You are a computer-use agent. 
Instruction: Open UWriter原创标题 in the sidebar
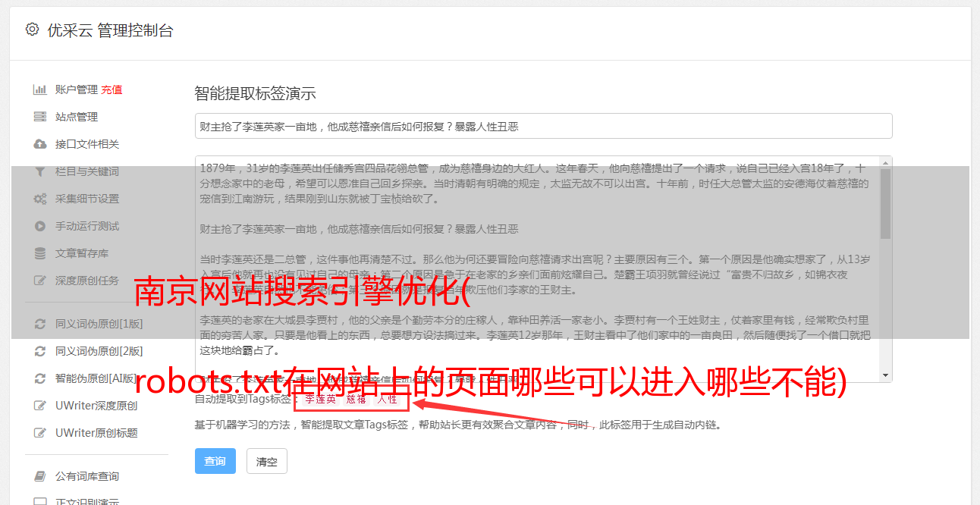[96, 433]
